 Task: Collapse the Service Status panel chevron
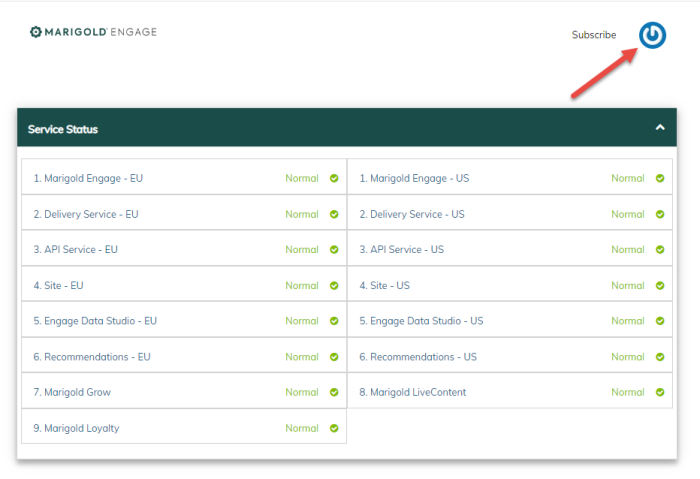tap(660, 128)
